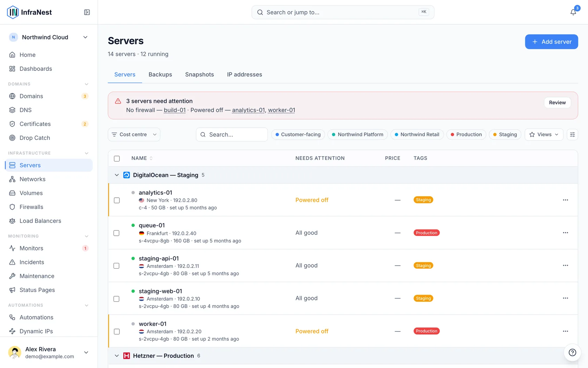Go to Home in sidebar
The height and width of the screenshot is (368, 588).
pos(49,55)
